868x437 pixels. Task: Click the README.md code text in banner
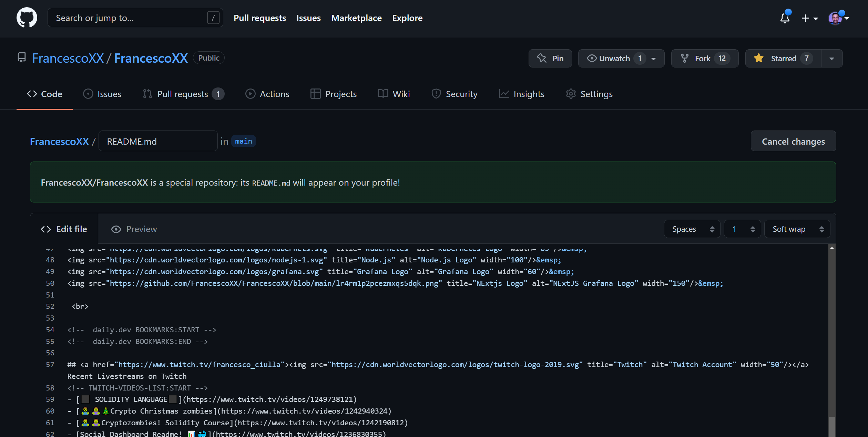coord(271,183)
